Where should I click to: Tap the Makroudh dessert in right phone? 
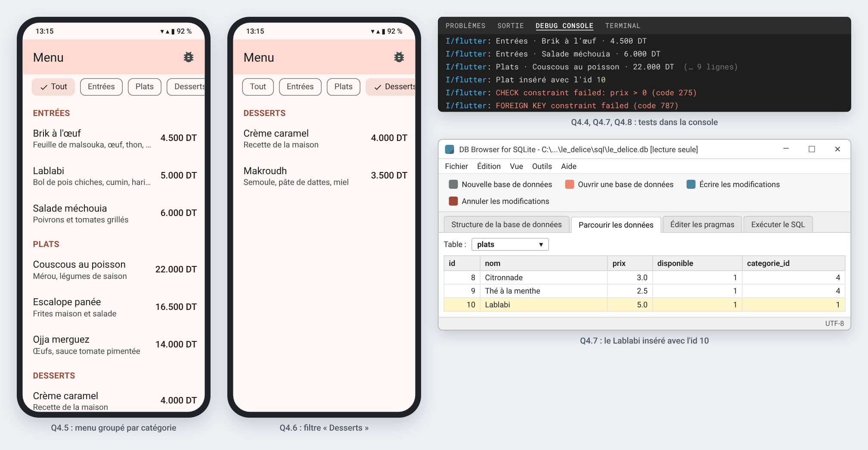[x=324, y=176]
